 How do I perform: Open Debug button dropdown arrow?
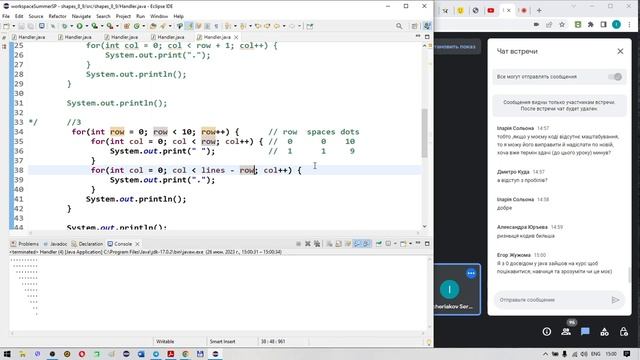click(x=71, y=26)
